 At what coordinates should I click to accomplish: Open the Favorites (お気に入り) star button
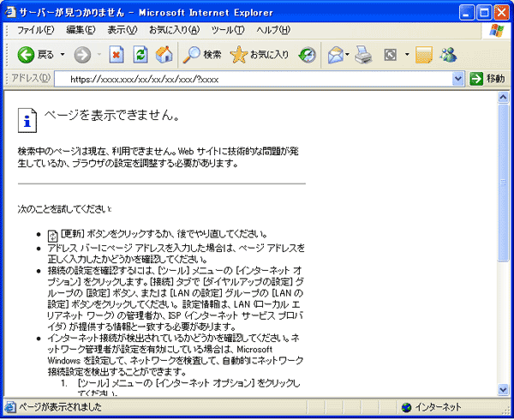(260, 54)
